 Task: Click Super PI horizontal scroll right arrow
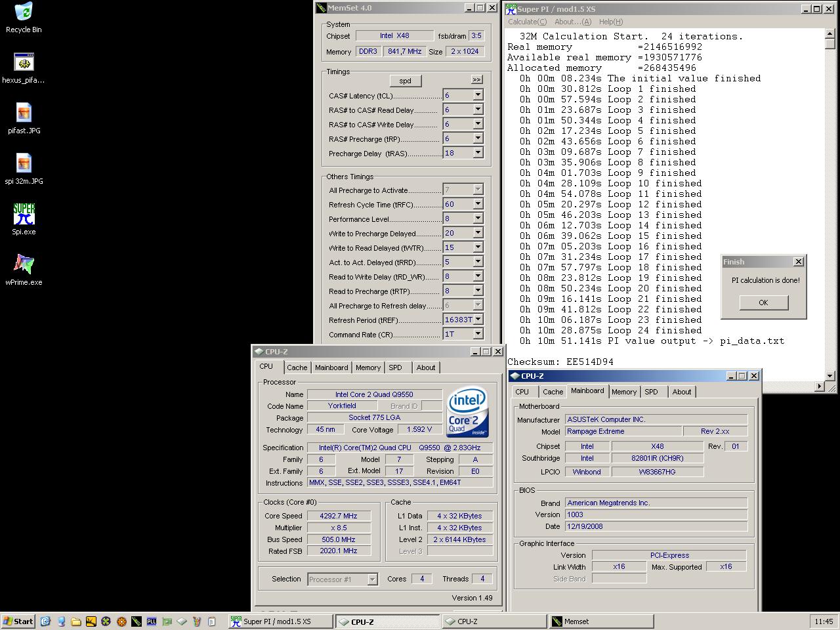tap(819, 387)
